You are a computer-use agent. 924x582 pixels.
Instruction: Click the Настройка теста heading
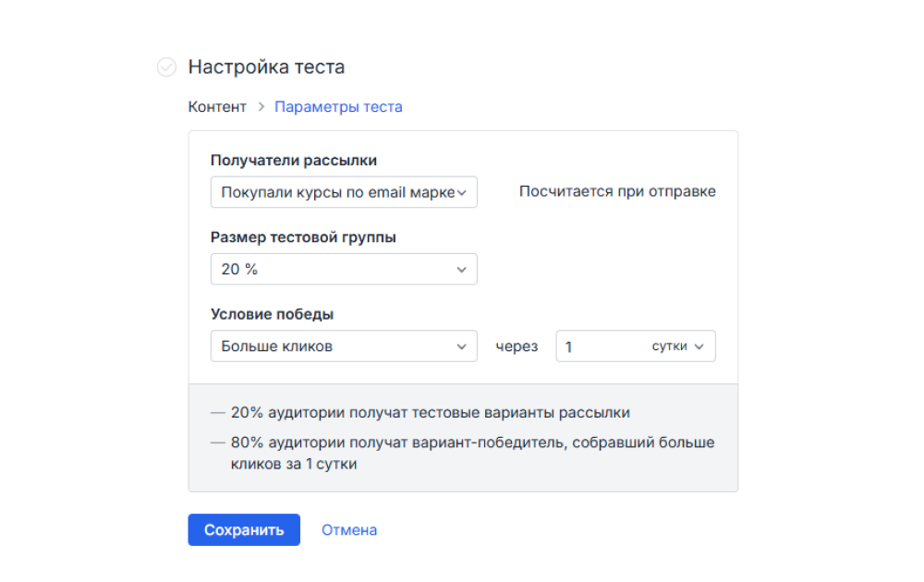pos(266,67)
